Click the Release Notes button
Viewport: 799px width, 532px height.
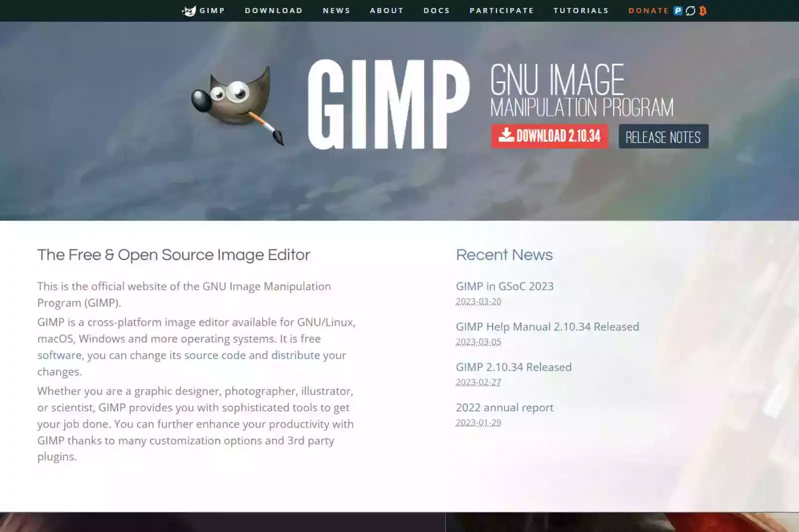pos(663,137)
